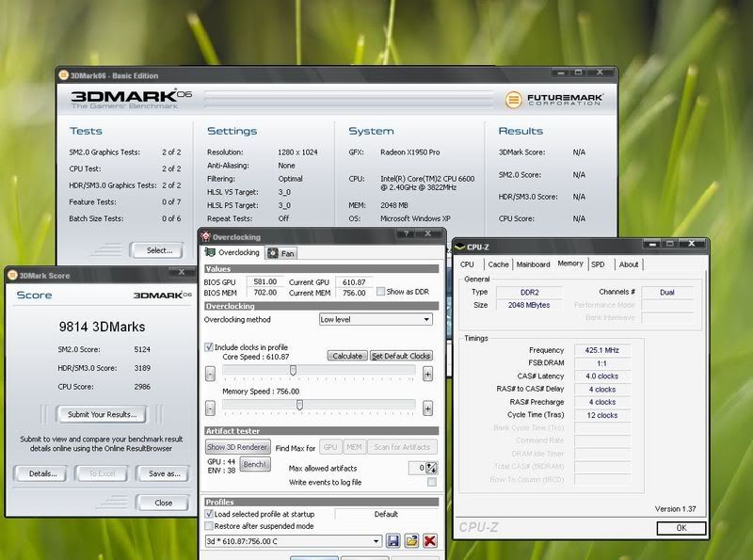Switch to Overclocking tab
The image size is (753, 560).
(232, 252)
